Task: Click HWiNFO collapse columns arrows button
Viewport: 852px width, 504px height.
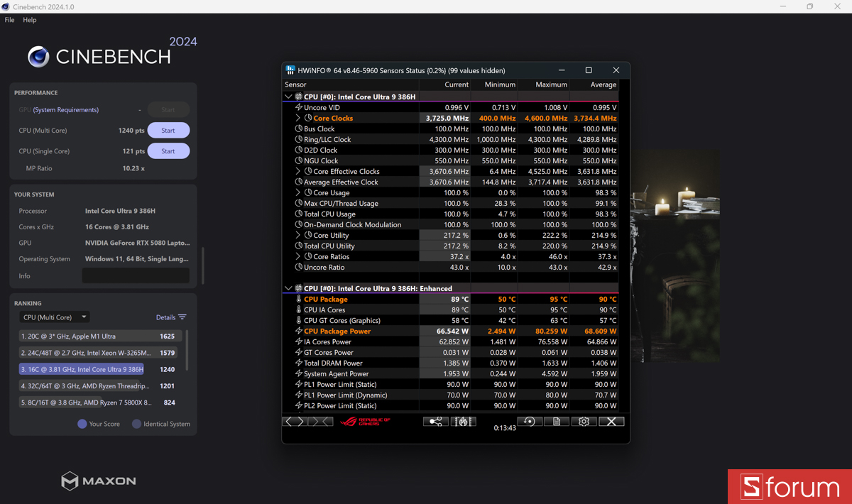Action: [320, 422]
